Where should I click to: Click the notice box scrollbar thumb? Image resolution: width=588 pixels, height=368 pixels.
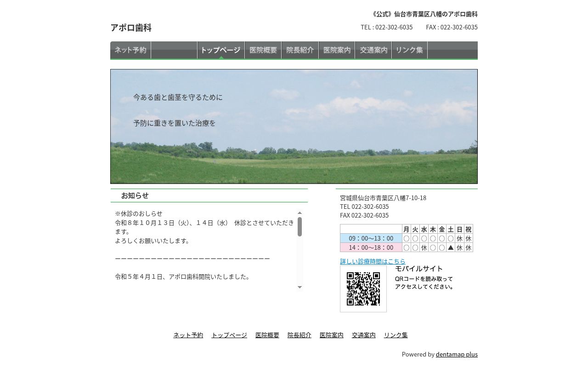click(300, 227)
